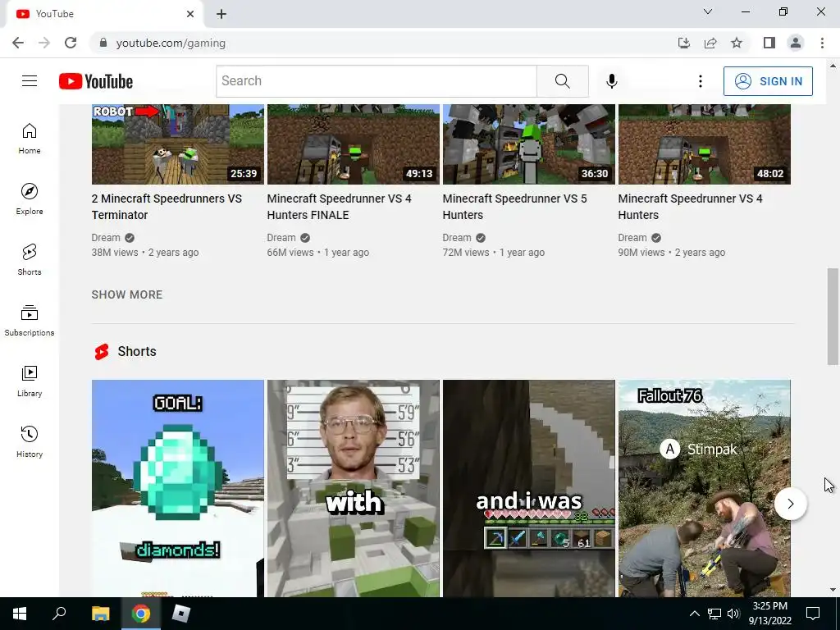The image size is (840, 630).
Task: Open Explore in sidebar
Action: pyautogui.click(x=30, y=199)
